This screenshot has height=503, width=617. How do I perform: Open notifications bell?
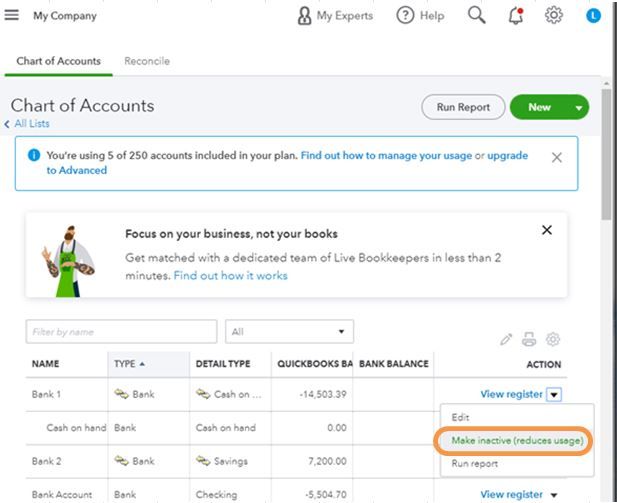tap(516, 16)
